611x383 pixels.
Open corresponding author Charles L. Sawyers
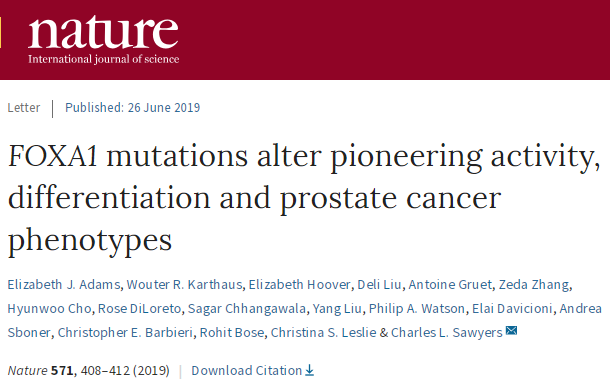pos(447,333)
